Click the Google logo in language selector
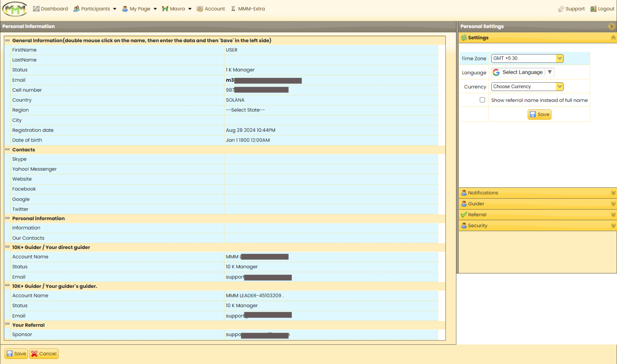 point(496,72)
